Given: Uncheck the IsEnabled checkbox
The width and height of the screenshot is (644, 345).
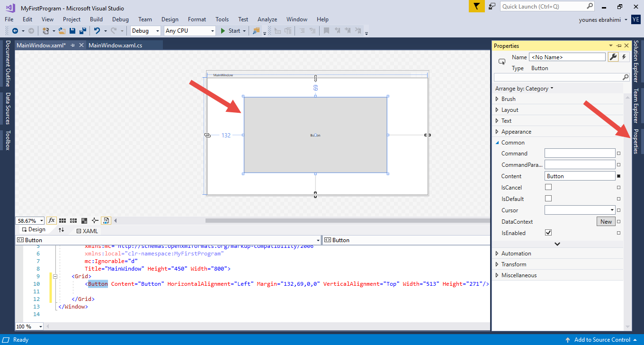Looking at the screenshot, I should (548, 233).
